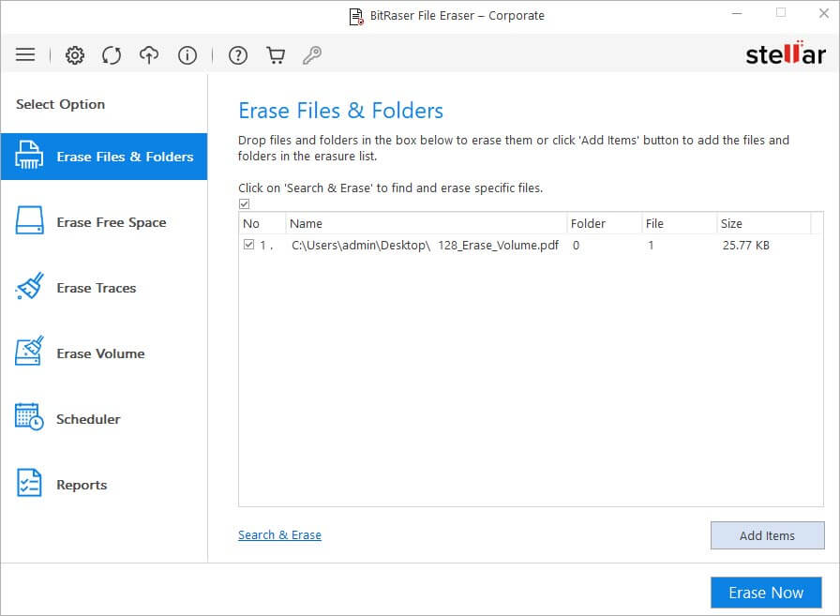Select Erase Volume option
This screenshot has height=616, width=840.
(104, 353)
